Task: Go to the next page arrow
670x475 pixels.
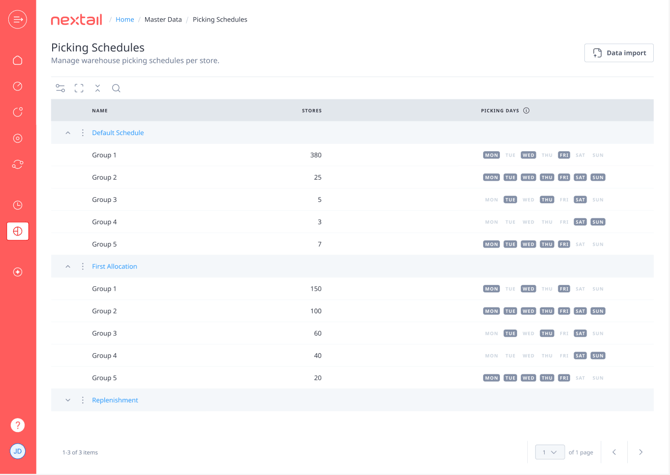Action: click(641, 452)
